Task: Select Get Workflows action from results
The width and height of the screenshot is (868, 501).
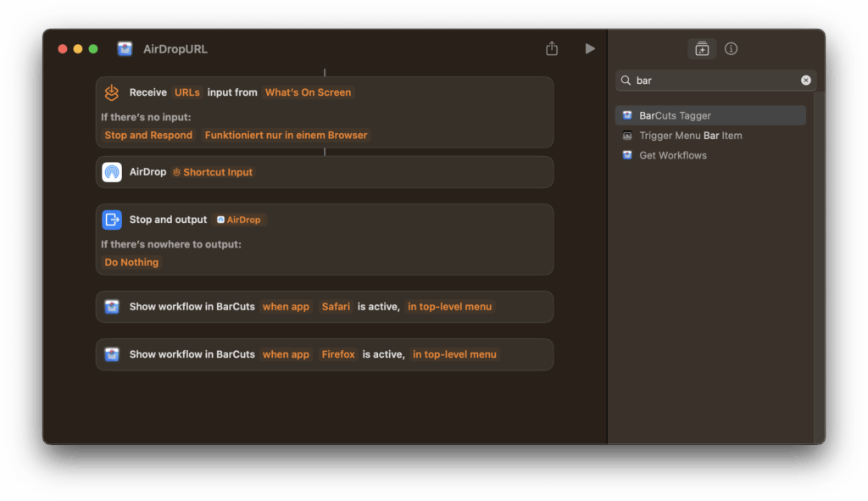Action: tap(710, 156)
